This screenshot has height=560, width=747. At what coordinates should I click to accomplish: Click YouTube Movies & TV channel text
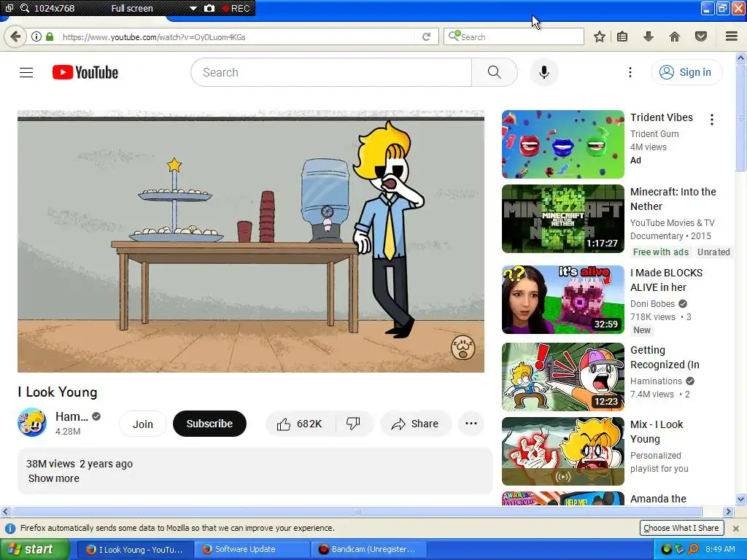pyautogui.click(x=672, y=223)
